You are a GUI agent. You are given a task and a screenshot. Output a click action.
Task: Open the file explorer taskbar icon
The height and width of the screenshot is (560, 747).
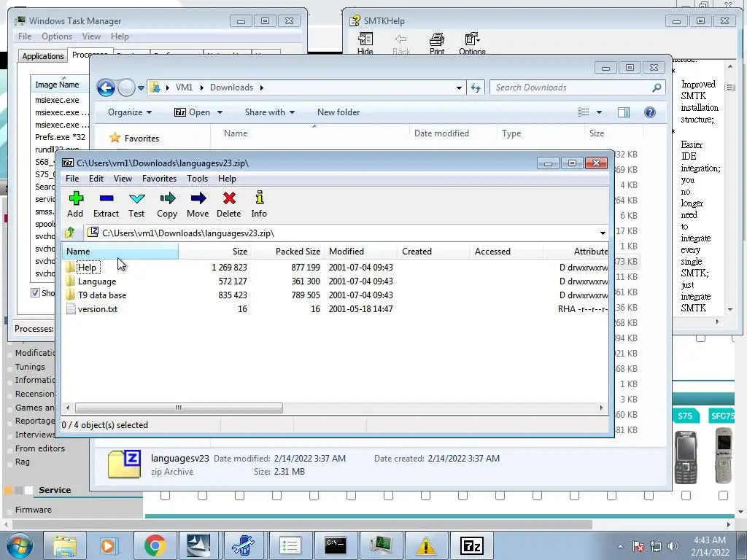pos(64,545)
